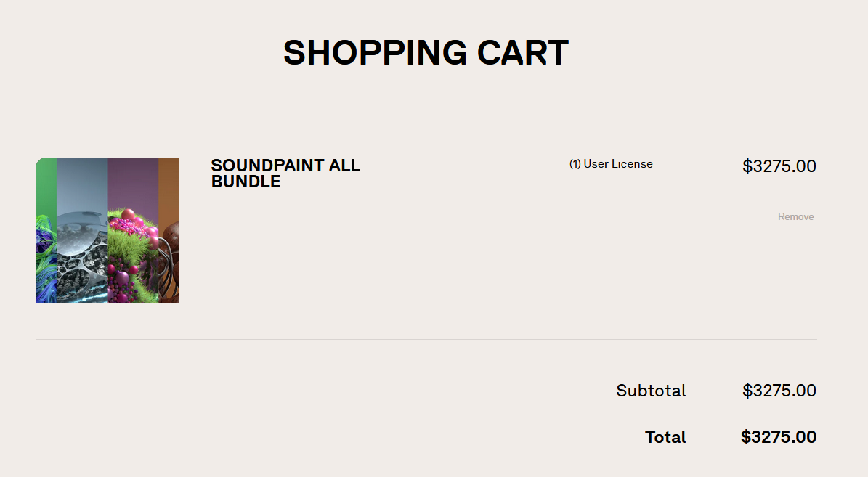Select the (1) quantity indicator

pyautogui.click(x=575, y=164)
